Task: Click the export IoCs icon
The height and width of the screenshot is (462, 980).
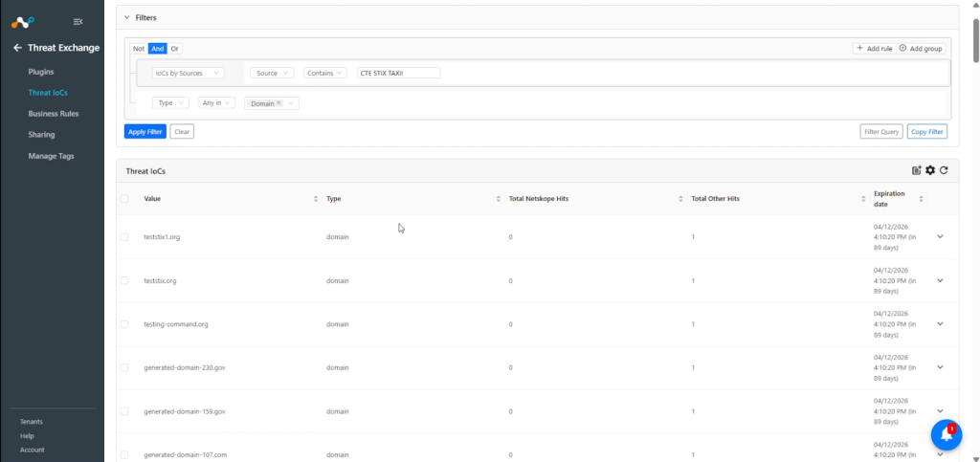Action: [x=916, y=170]
